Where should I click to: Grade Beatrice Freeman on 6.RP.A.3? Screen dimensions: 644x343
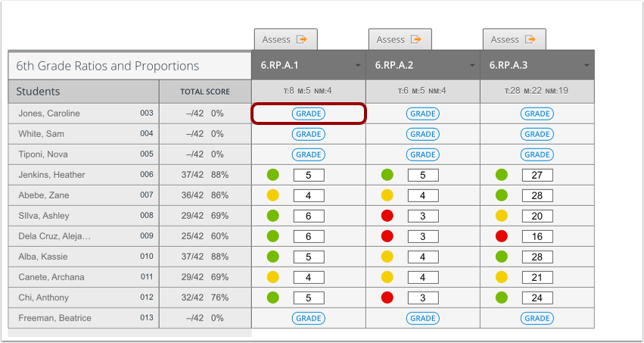point(537,318)
